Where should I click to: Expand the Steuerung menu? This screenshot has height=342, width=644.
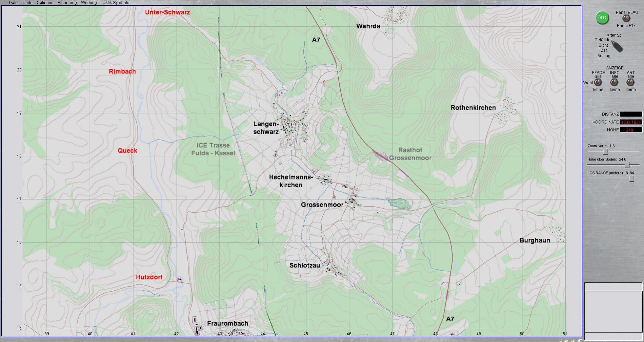67,3
